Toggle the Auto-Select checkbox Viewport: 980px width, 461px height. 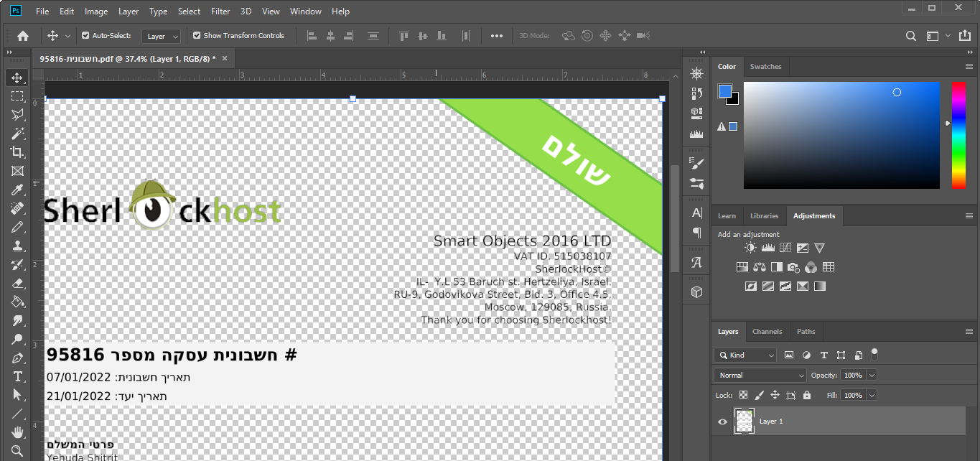pyautogui.click(x=85, y=36)
